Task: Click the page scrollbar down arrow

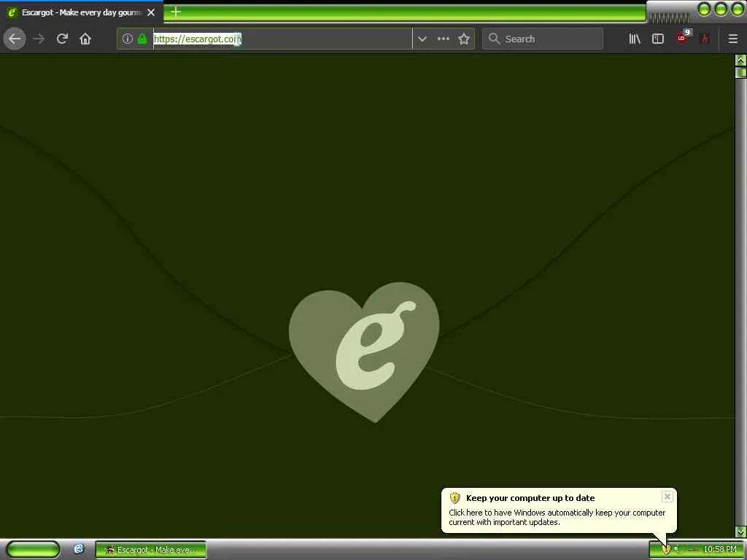Action: coord(740,532)
